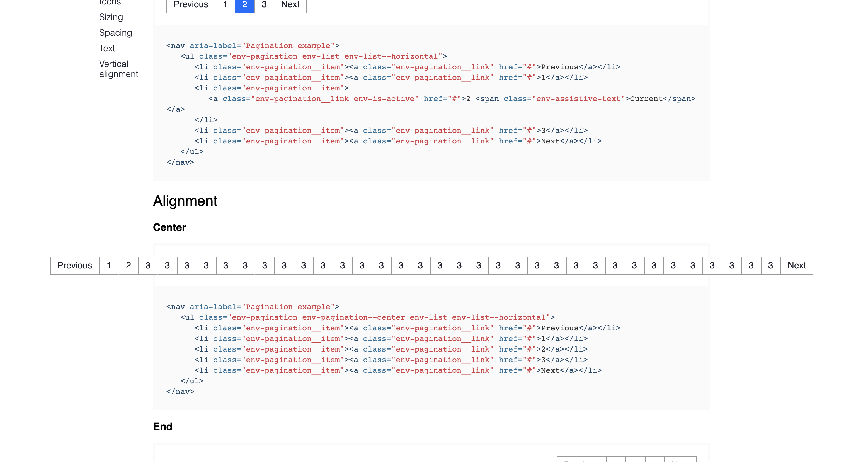Click the env-is-active class text in code
This screenshot has height=462, width=868.
(x=384, y=98)
